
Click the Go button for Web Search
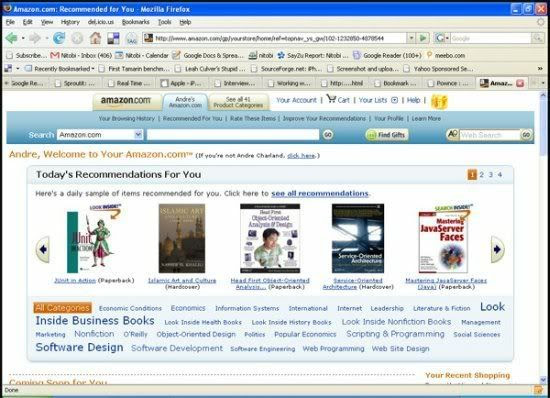tap(526, 135)
